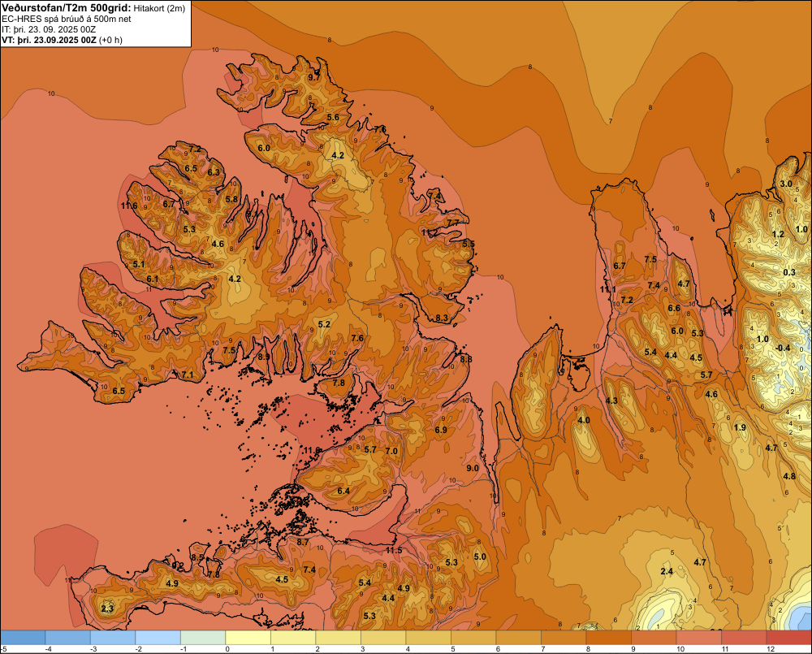Viewport: 812px width, 654px height.
Task: Click the 5.1 temperature value
Action: 139,264
